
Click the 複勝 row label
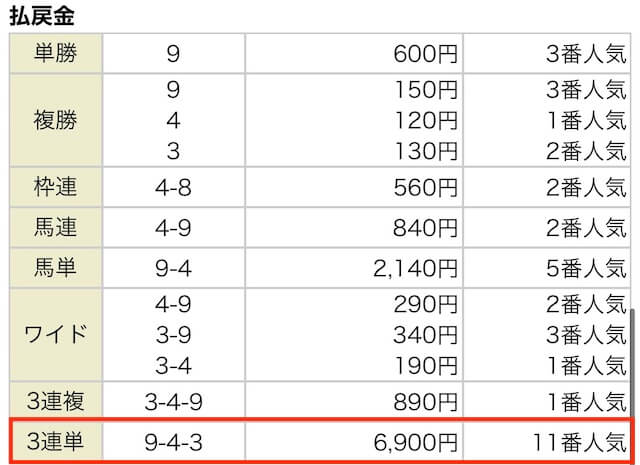[55, 121]
